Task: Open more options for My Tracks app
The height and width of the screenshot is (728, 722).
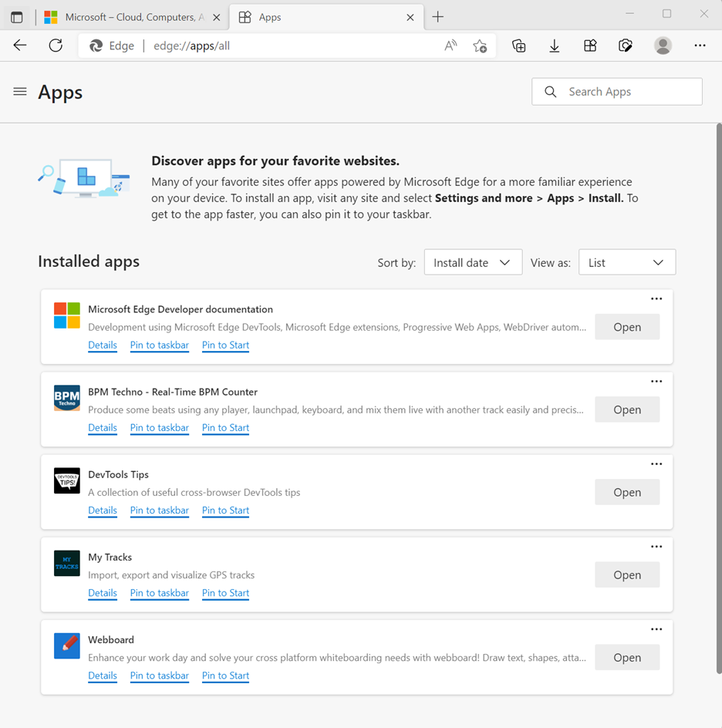Action: [x=656, y=546]
